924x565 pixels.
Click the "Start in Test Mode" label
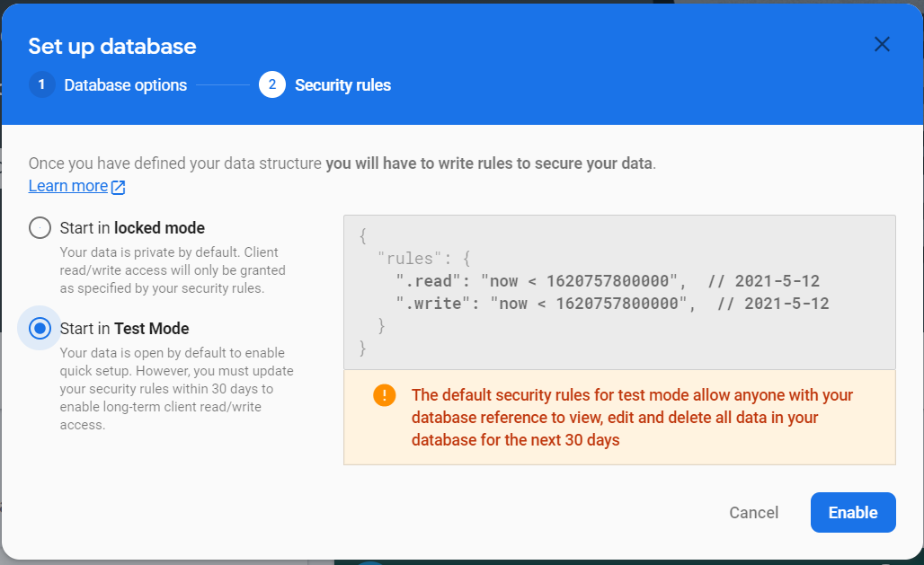click(x=124, y=329)
